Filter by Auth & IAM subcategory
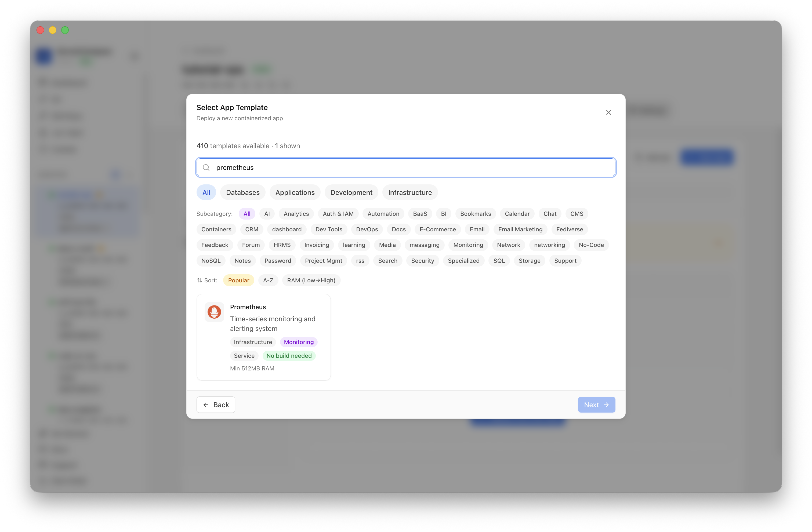 [x=338, y=214]
